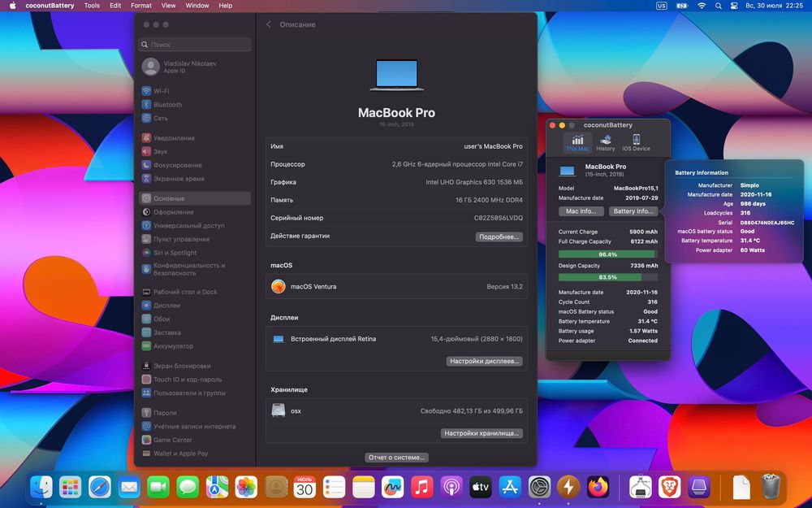Open System Settings icon in the Dock

coord(539,487)
